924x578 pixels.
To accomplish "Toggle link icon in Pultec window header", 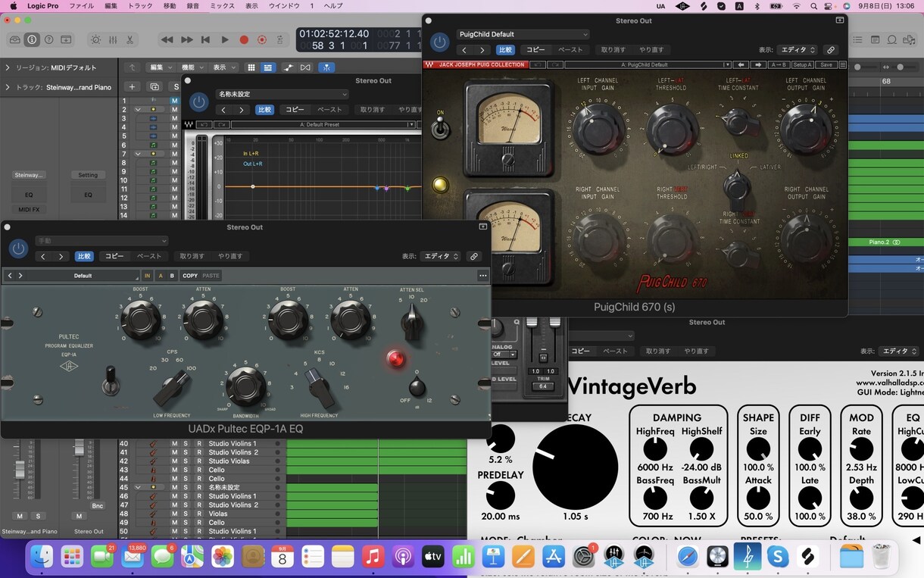I will click(x=474, y=256).
